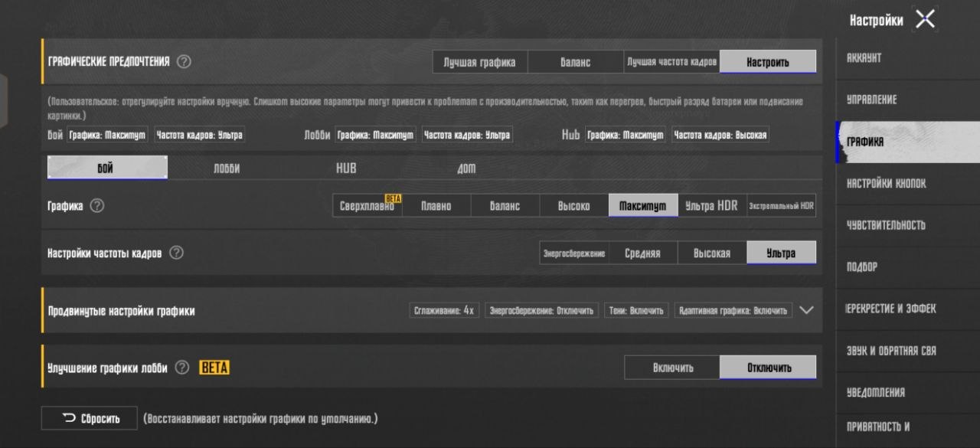This screenshot has width=980, height=448.
Task: Set graphics quality to Плавно
Action: 436,206
